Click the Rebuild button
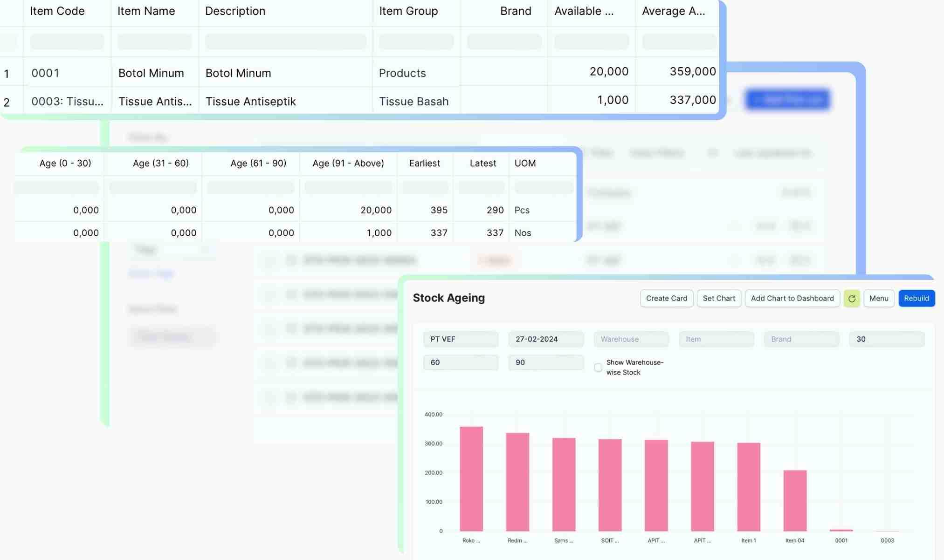Screen dimensions: 944x560 916,299
